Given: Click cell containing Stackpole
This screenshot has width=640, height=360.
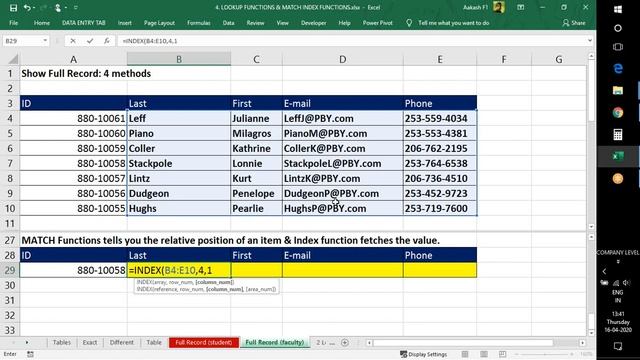Looking at the screenshot, I should [x=179, y=164].
